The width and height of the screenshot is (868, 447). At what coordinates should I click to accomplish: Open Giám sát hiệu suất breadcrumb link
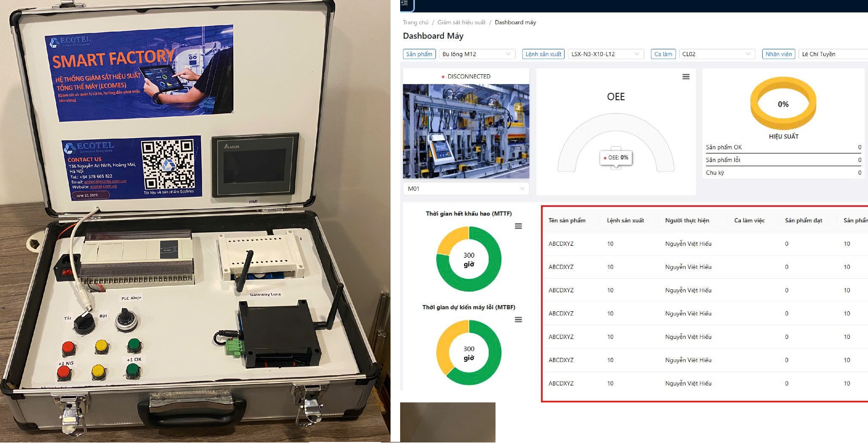(x=461, y=22)
